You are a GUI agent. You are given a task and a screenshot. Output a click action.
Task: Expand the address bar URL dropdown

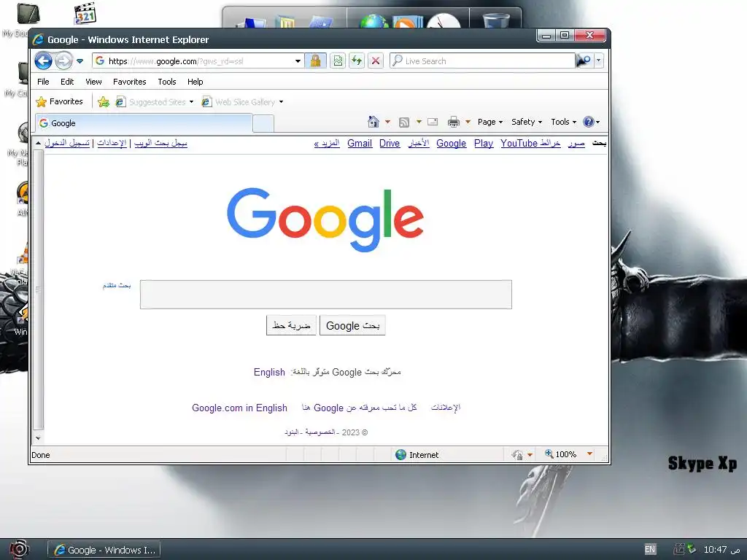coord(298,61)
